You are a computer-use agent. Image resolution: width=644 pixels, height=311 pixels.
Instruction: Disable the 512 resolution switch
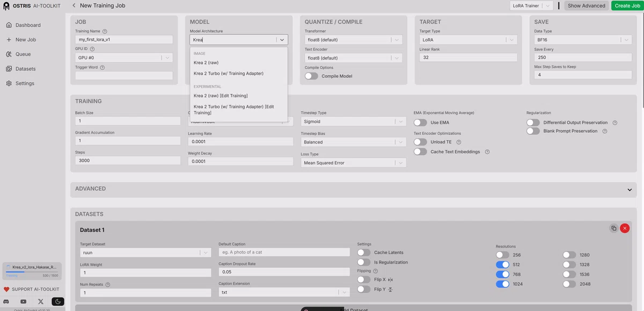click(x=503, y=265)
